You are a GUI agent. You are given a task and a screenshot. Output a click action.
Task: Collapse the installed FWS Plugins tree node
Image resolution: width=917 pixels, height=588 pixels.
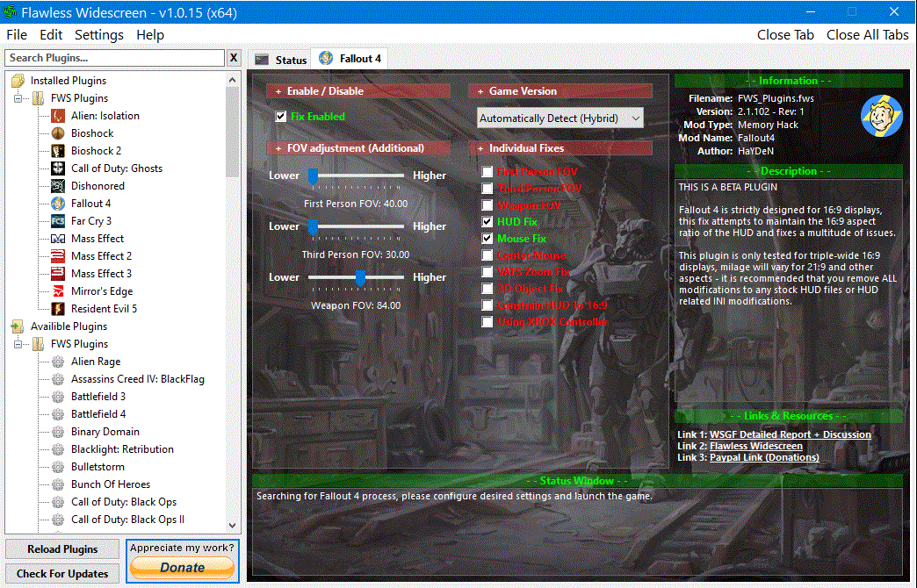(18, 98)
